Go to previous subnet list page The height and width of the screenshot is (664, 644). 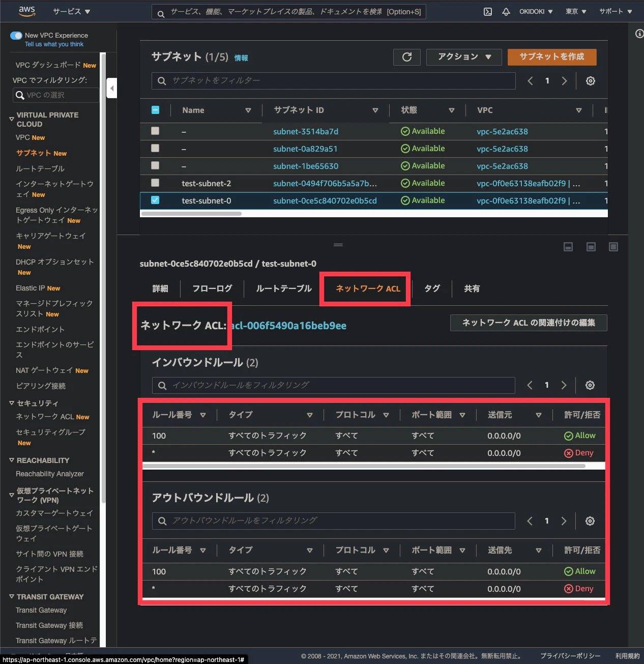530,81
